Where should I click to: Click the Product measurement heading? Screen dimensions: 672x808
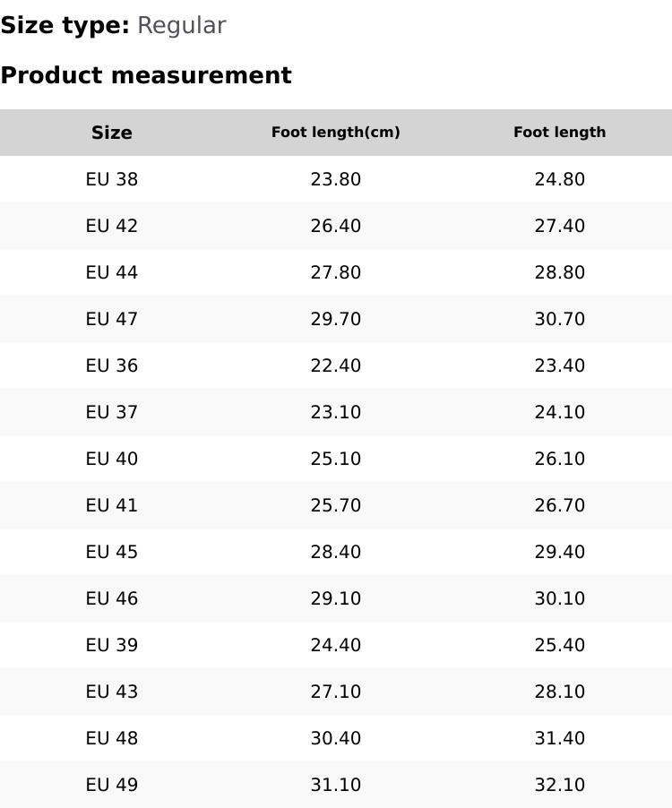[x=146, y=75]
